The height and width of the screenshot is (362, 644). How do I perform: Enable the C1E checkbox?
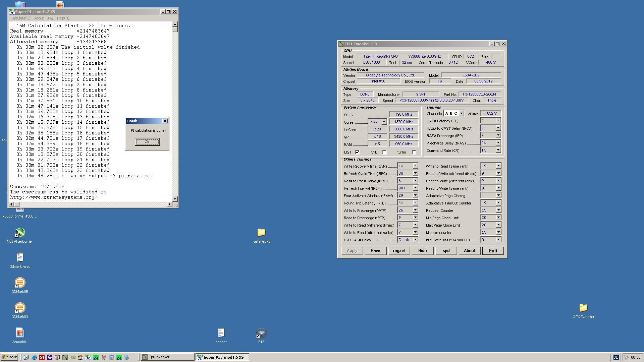384,152
